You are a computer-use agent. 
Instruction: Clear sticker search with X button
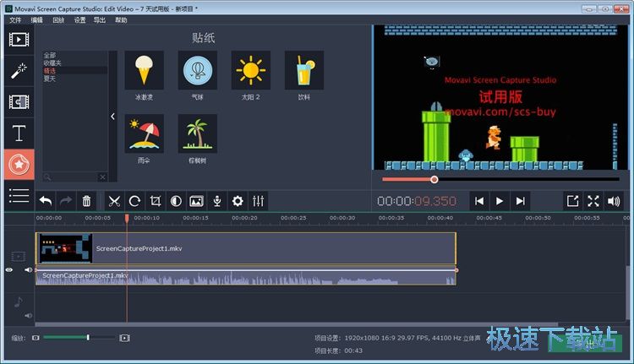[x=102, y=177]
